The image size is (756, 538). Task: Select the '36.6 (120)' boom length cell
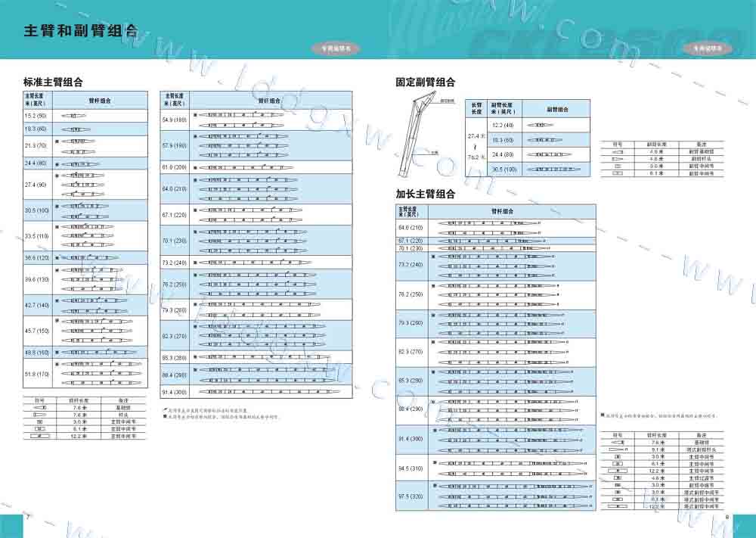pos(36,258)
